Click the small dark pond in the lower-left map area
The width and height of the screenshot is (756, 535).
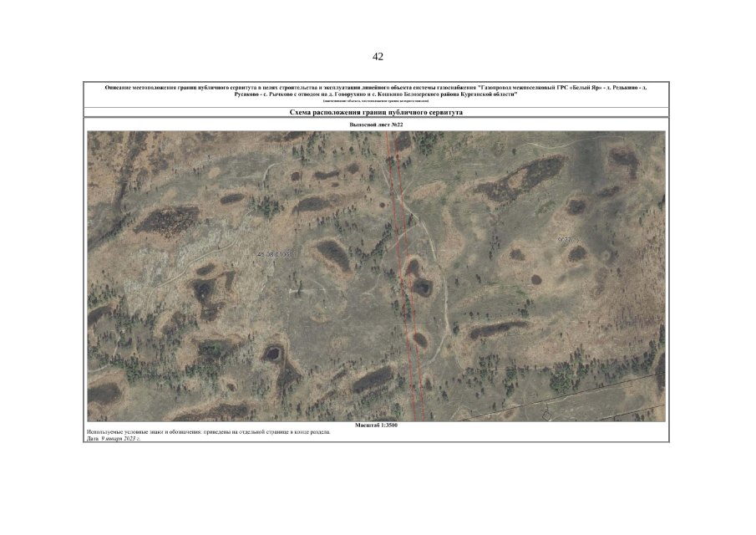tap(271, 353)
